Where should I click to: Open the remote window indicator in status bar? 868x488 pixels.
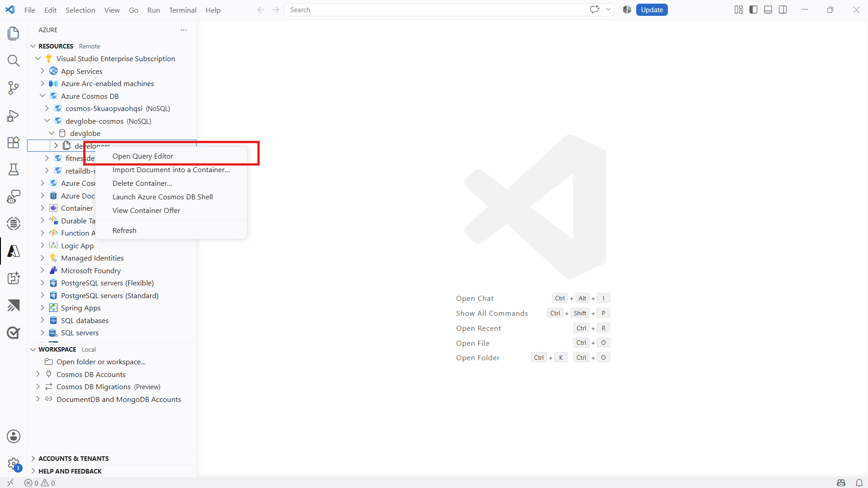click(x=10, y=483)
